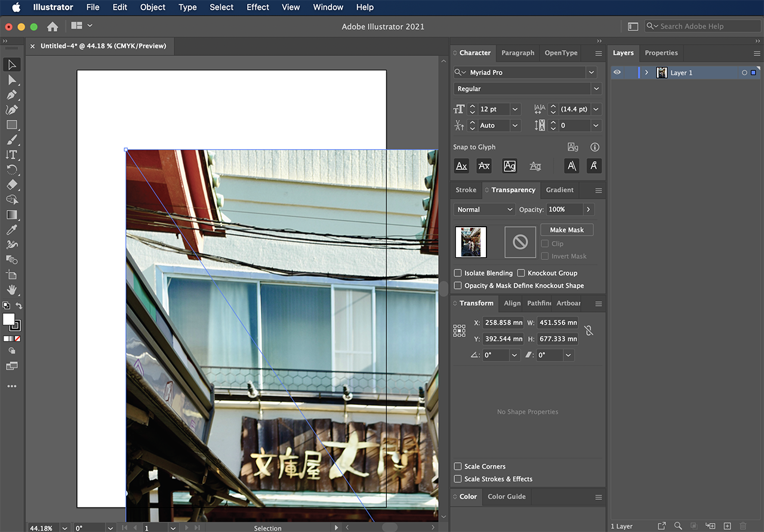Click the Home icon in toolbar
764x532 pixels.
(53, 26)
